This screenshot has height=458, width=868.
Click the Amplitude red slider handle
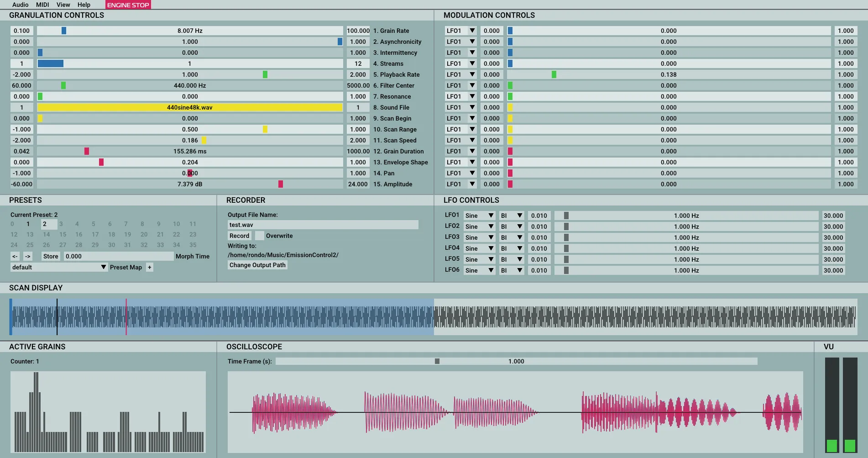(281, 184)
